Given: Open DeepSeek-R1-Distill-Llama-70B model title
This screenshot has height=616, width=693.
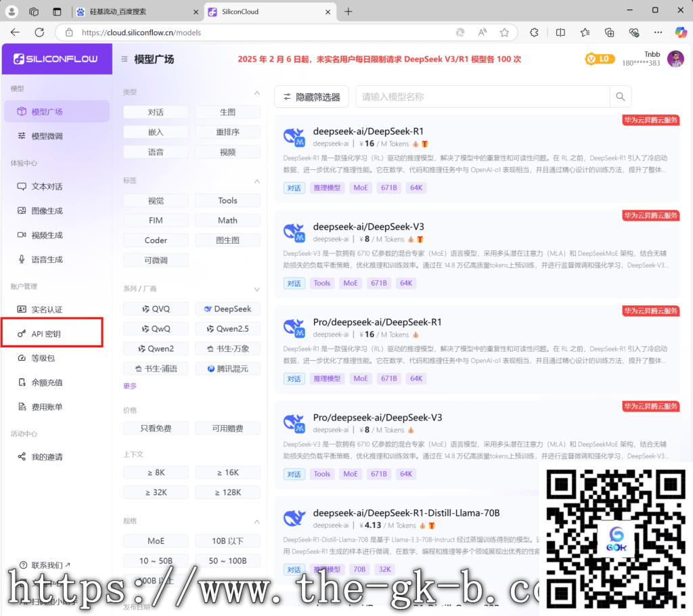Looking at the screenshot, I should [x=406, y=513].
